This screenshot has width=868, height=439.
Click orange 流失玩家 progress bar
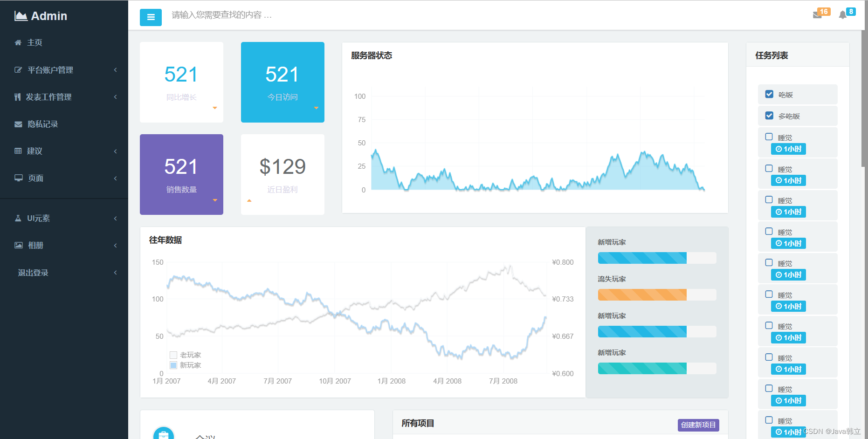tap(657, 295)
